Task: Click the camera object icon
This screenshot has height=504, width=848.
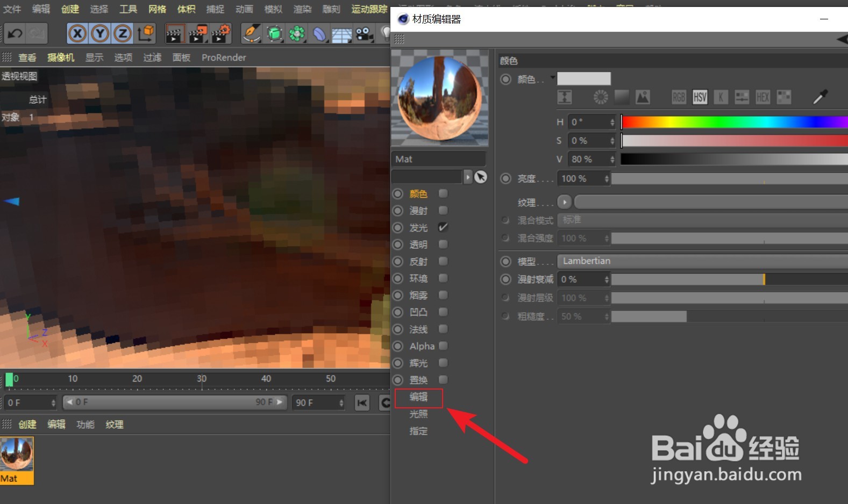Action: [x=365, y=34]
